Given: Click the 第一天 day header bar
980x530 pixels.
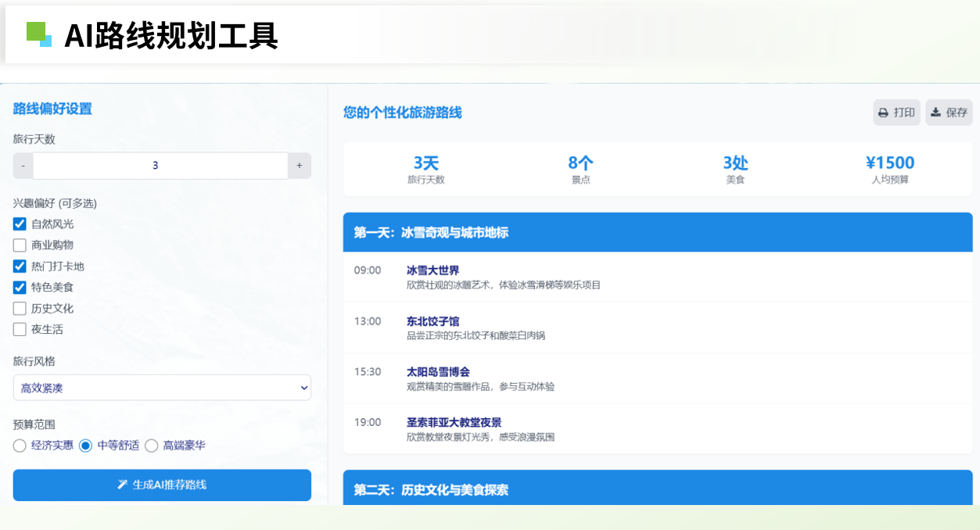Looking at the screenshot, I should click(657, 232).
